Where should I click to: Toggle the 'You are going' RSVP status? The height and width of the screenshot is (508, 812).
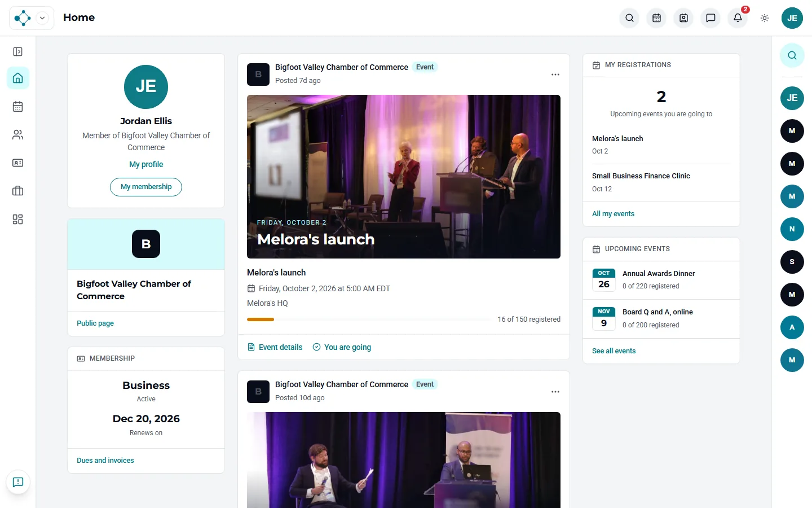pos(342,347)
